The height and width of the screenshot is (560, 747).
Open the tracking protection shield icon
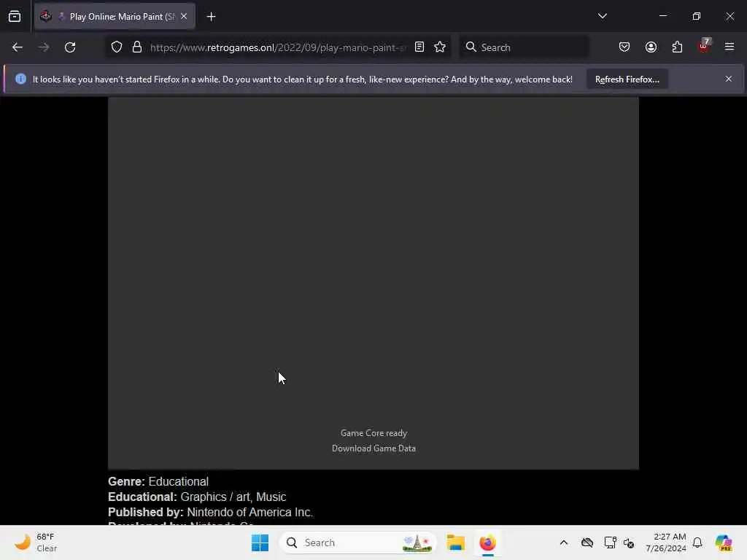click(x=117, y=47)
